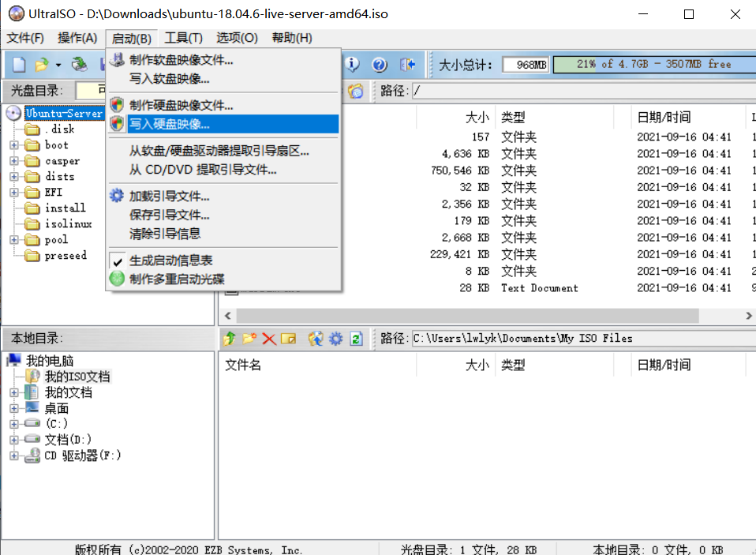The image size is (756, 555).
Task: Click the Open file folder icon
Action: tap(42, 64)
